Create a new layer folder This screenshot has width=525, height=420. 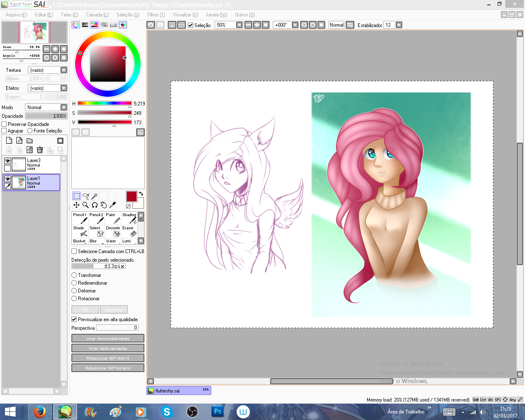pos(30,141)
